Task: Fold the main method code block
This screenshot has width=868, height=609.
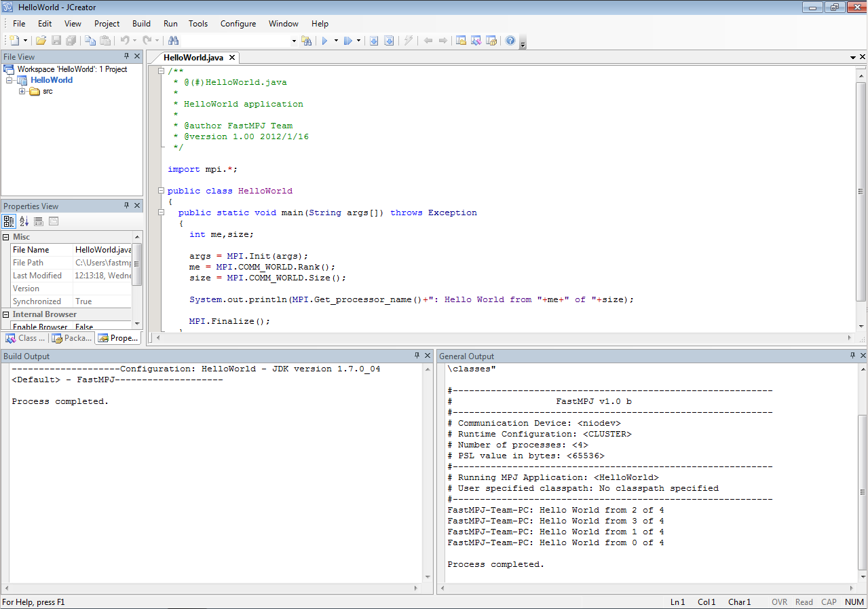Action: pyautogui.click(x=161, y=213)
